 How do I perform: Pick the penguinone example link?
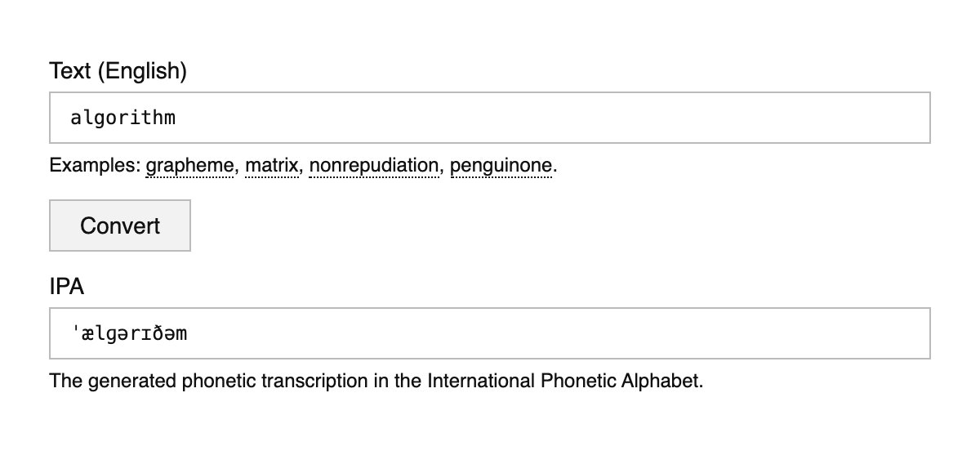[501, 166]
